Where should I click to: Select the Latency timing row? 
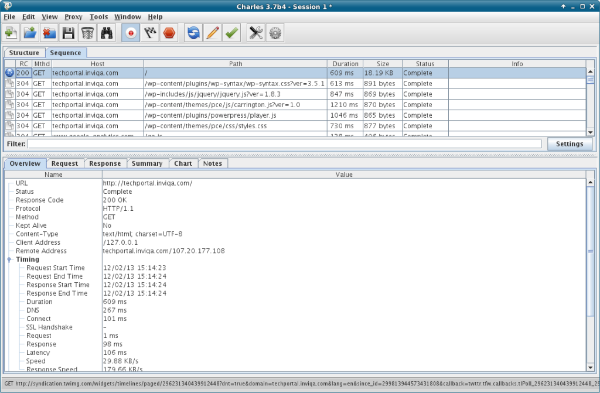pos(295,352)
